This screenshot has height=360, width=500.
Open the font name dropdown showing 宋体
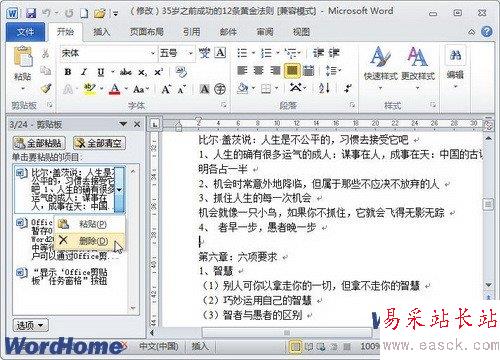pyautogui.click(x=153, y=53)
